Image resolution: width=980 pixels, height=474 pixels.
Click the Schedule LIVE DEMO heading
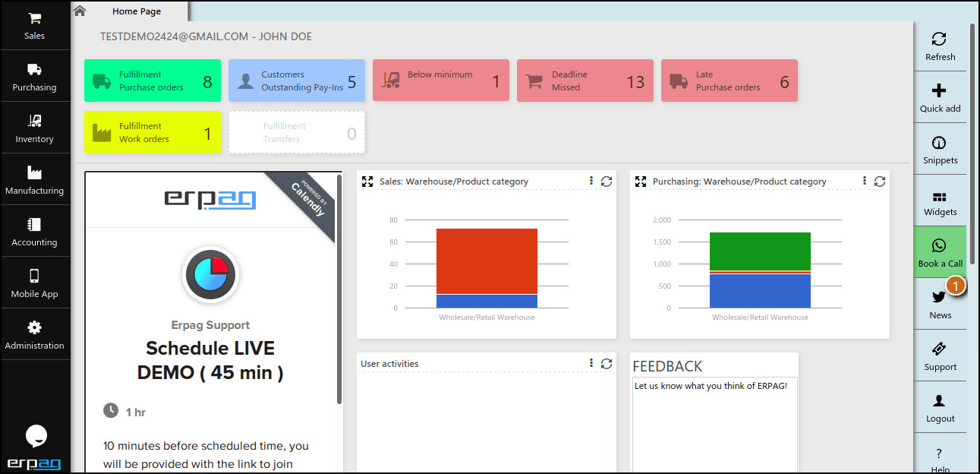tap(210, 361)
